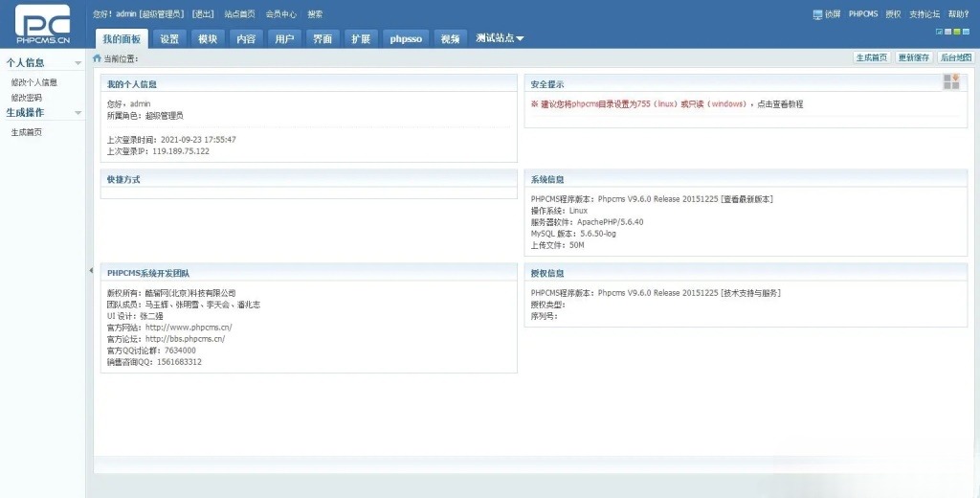Click the home icon beside 当前位置
980x498 pixels.
point(97,58)
